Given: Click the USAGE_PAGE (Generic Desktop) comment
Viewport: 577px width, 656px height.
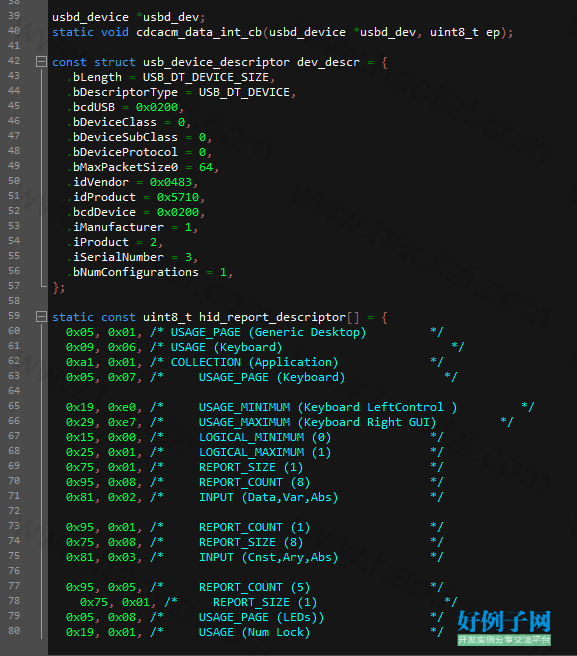Looking at the screenshot, I should pos(268,333).
